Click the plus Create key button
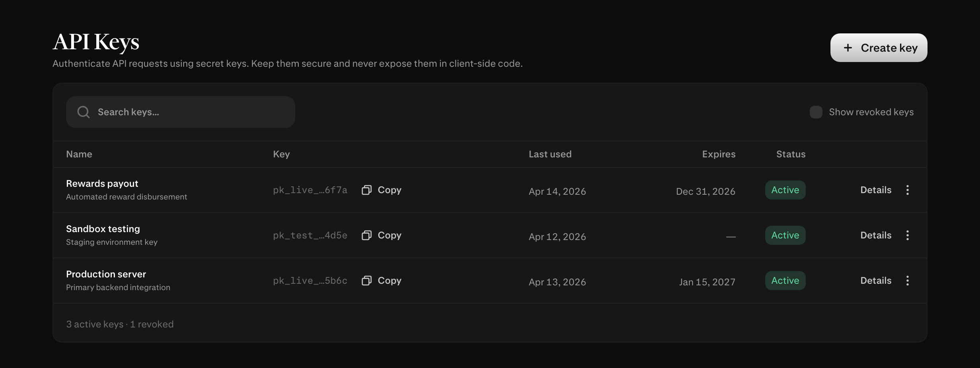Screen dimensions: 980x368 pos(879,48)
